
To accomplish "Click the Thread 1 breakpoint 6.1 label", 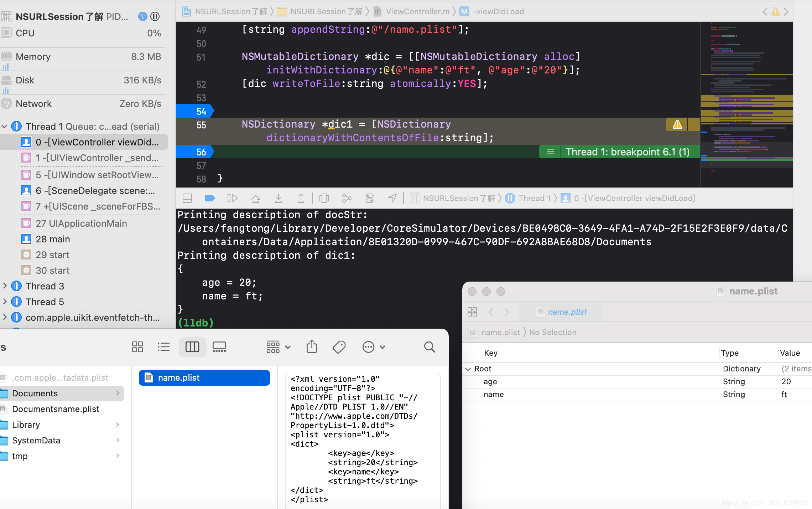I will point(628,152).
